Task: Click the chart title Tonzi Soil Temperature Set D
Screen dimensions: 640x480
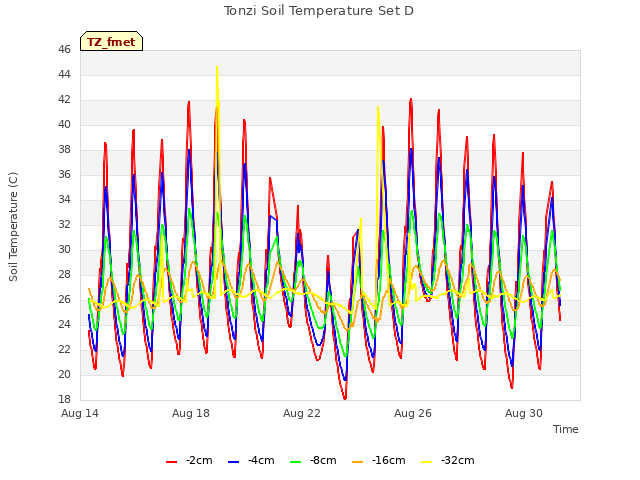Action: point(319,11)
